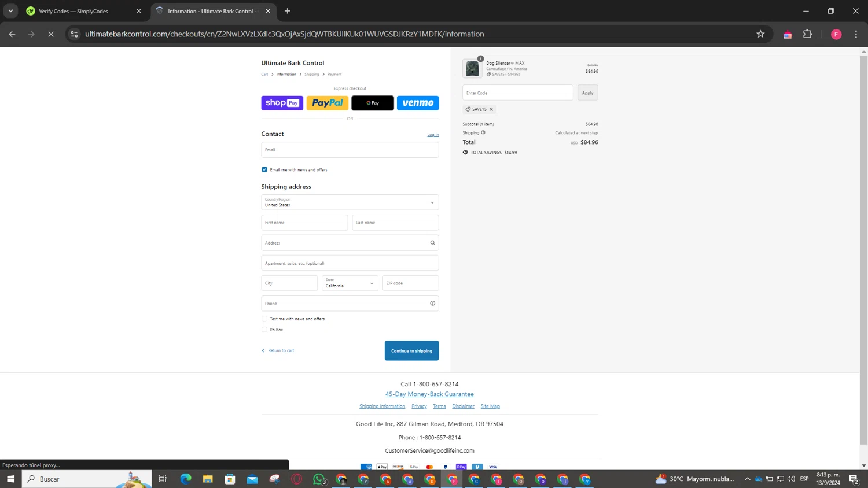This screenshot has width=868, height=488.
Task: Open the Terms footer link
Action: [439, 406]
